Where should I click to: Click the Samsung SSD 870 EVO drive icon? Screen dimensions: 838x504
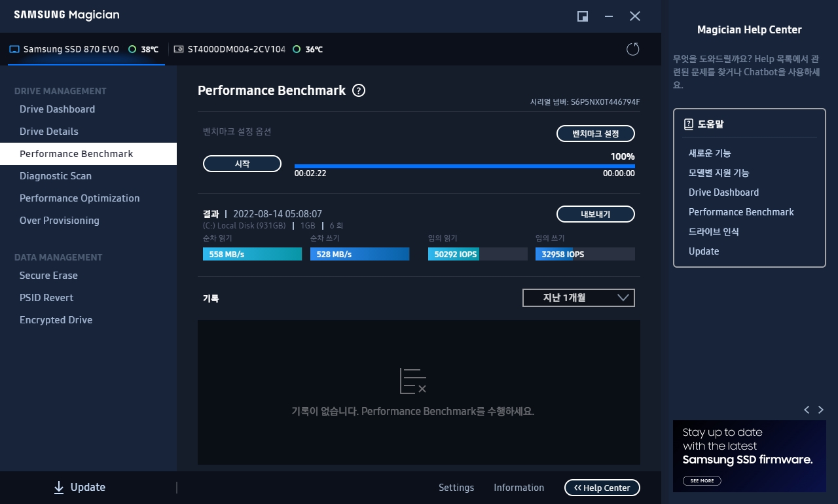[x=14, y=49]
